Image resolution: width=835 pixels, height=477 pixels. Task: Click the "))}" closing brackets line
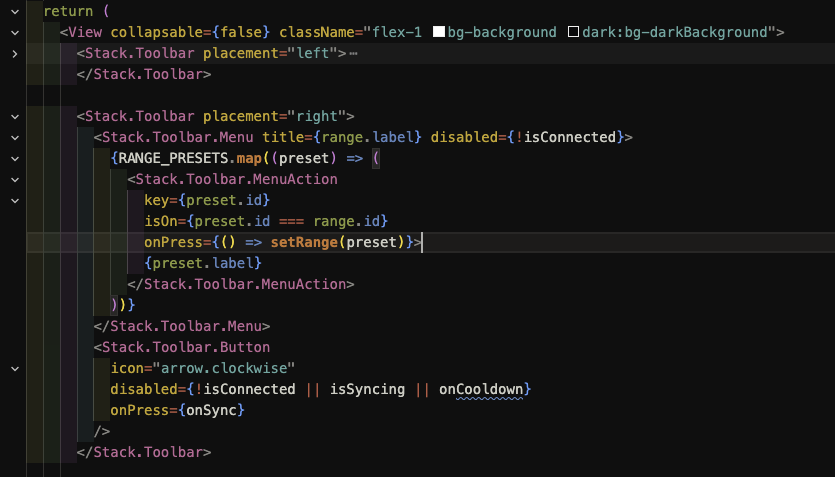123,305
